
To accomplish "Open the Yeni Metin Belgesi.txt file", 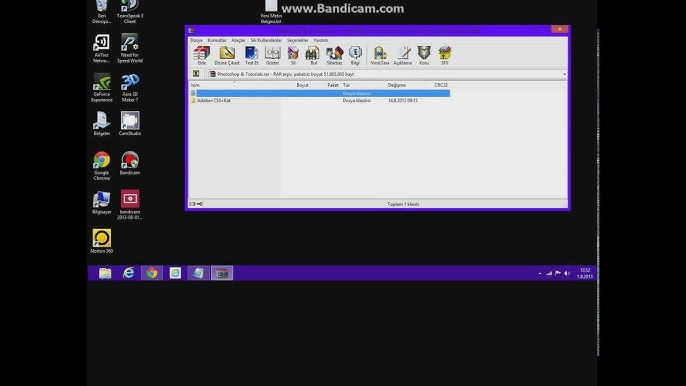I will [271, 12].
